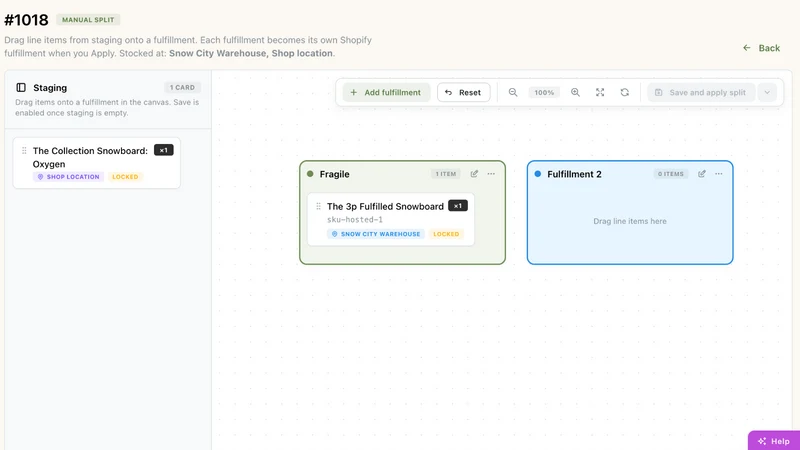Click the Staging panel title
Viewport: 800px width, 450px height.
[50, 88]
